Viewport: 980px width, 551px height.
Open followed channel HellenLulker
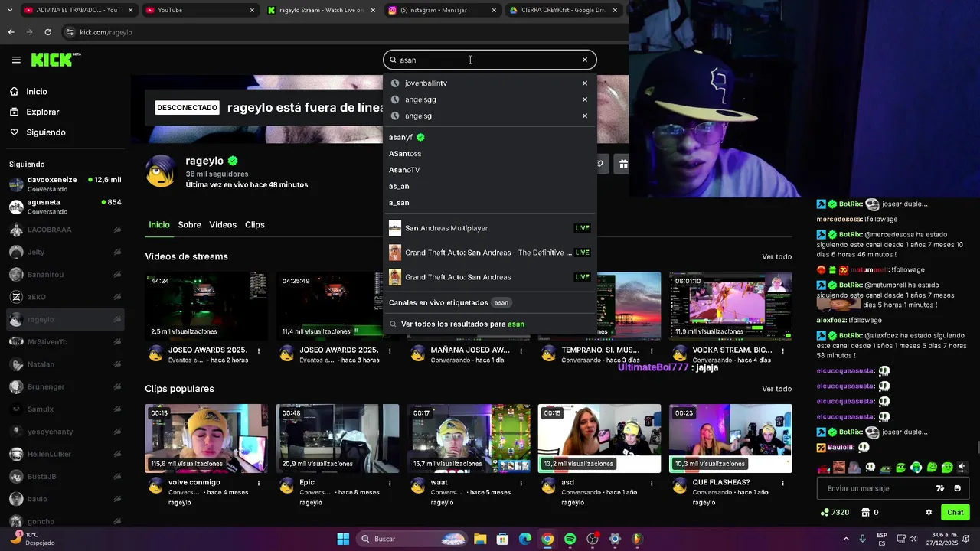(65, 454)
